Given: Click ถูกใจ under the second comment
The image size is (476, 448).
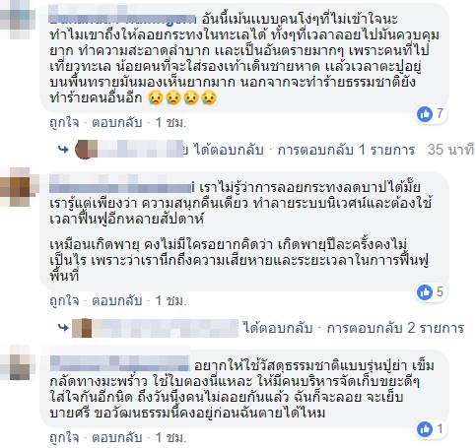Looking at the screenshot, I should [64, 301].
